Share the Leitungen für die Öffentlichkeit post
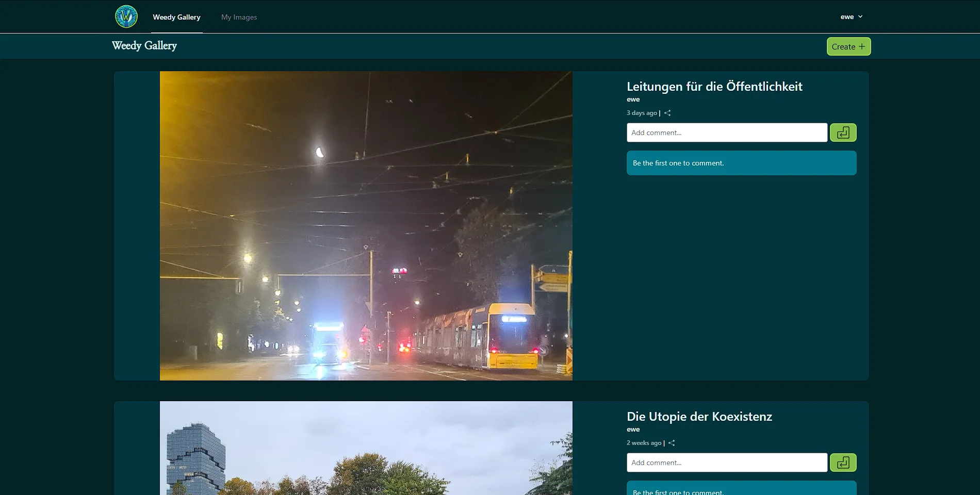The height and width of the screenshot is (495, 980). pyautogui.click(x=667, y=113)
